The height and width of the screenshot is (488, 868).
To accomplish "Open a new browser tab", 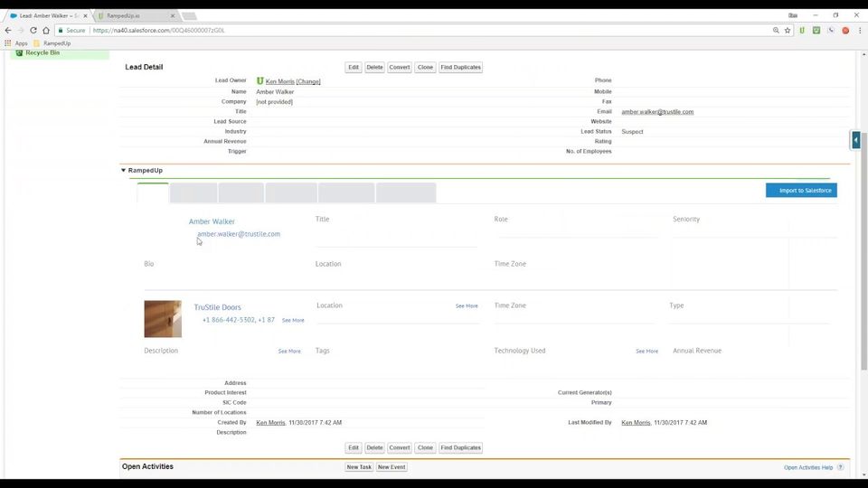I will [189, 16].
